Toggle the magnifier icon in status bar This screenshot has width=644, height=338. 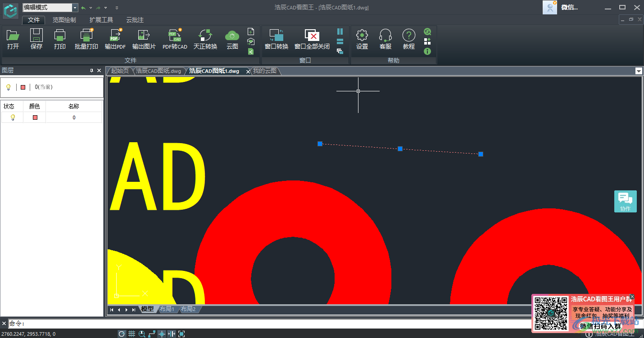coord(142,334)
